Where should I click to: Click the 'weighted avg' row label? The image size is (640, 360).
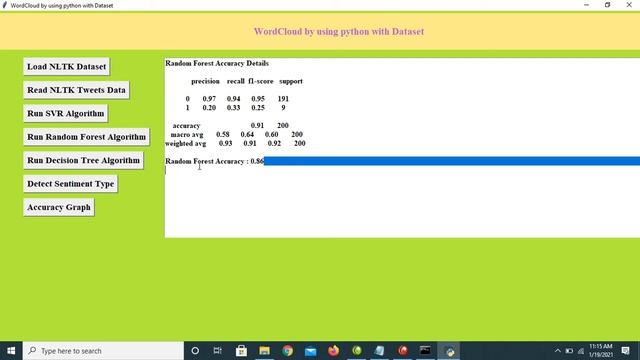coord(185,144)
